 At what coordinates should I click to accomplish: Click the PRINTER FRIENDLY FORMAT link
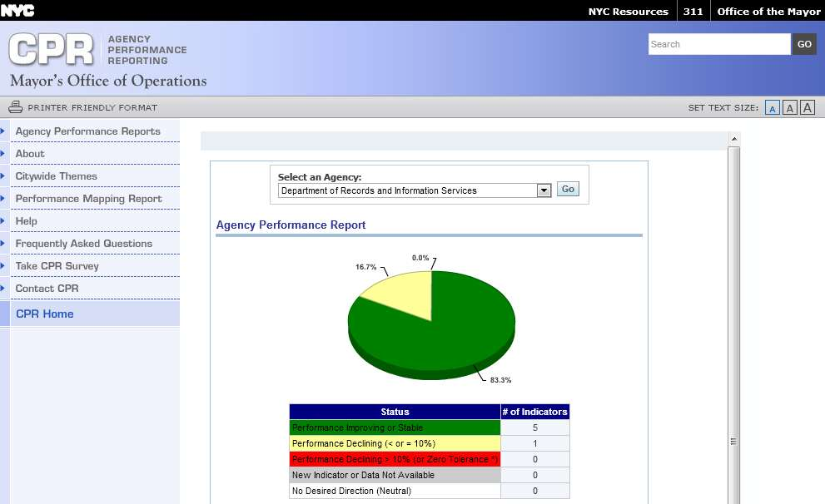[92, 107]
